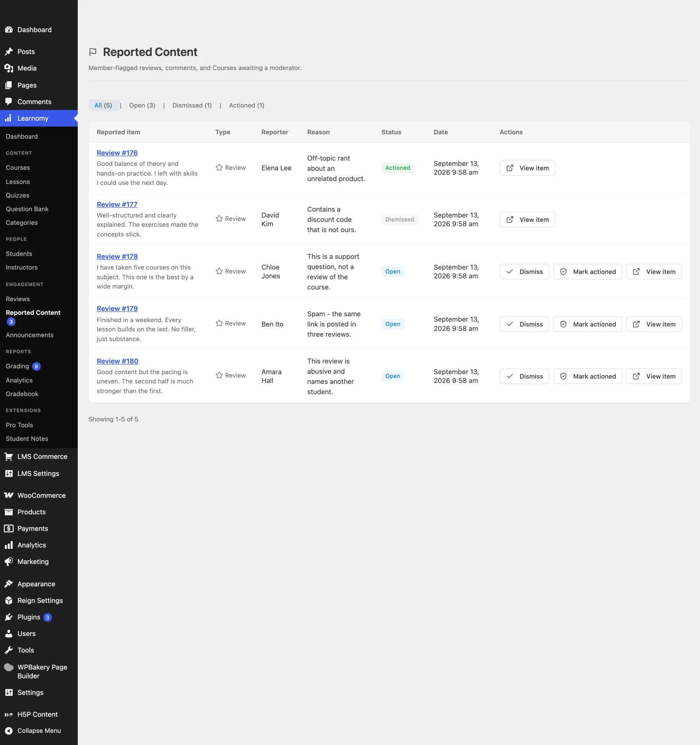Click the WooCommerce Analytics bar icon

9,545
